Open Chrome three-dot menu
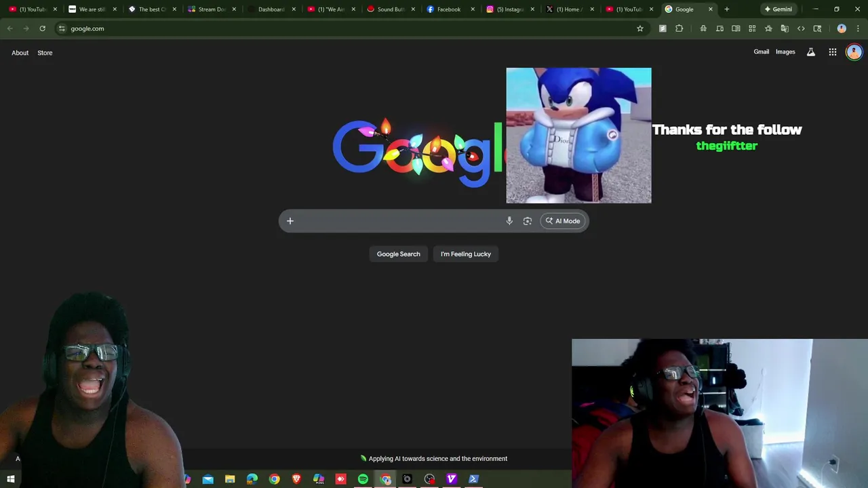868x488 pixels. [858, 28]
